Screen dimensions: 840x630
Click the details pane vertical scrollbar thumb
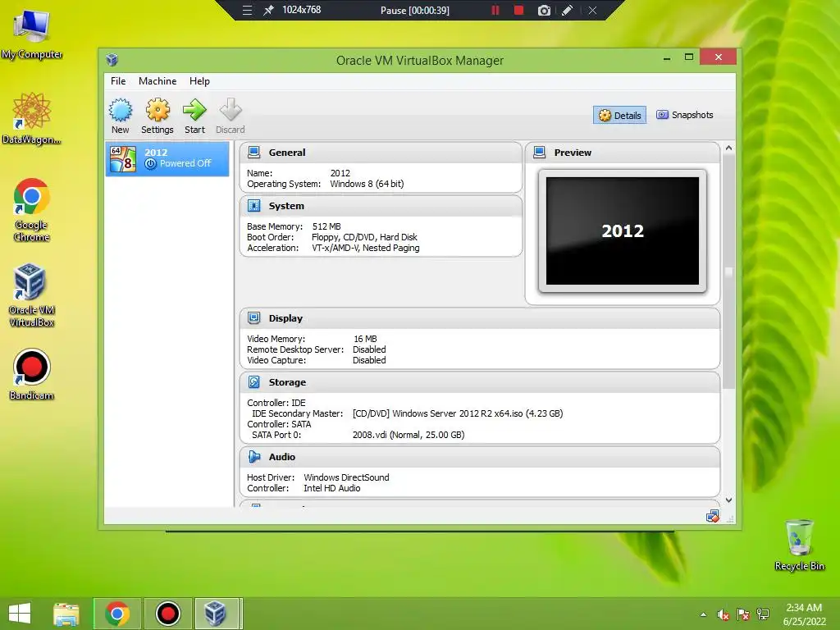[728, 272]
